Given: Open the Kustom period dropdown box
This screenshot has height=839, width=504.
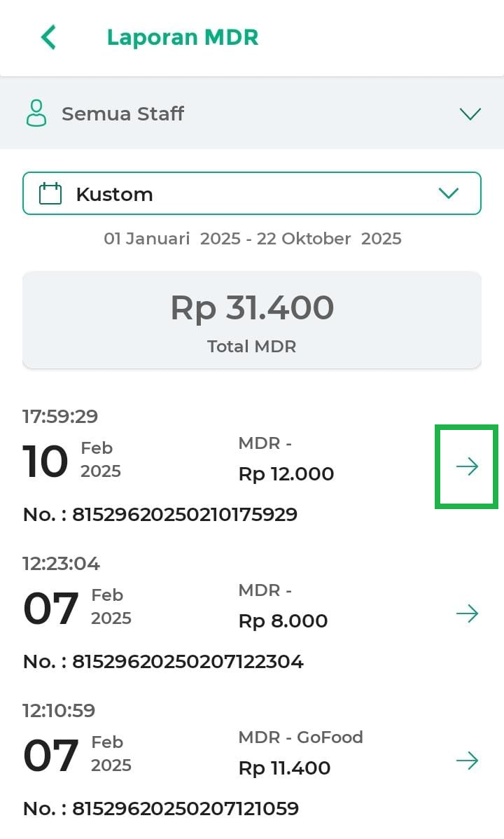Looking at the screenshot, I should pos(252,193).
